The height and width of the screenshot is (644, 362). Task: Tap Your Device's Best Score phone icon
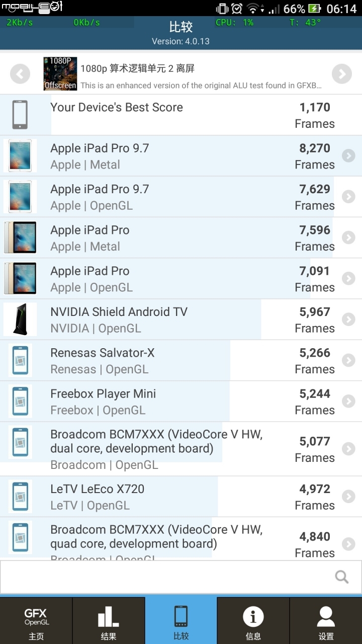point(20,115)
